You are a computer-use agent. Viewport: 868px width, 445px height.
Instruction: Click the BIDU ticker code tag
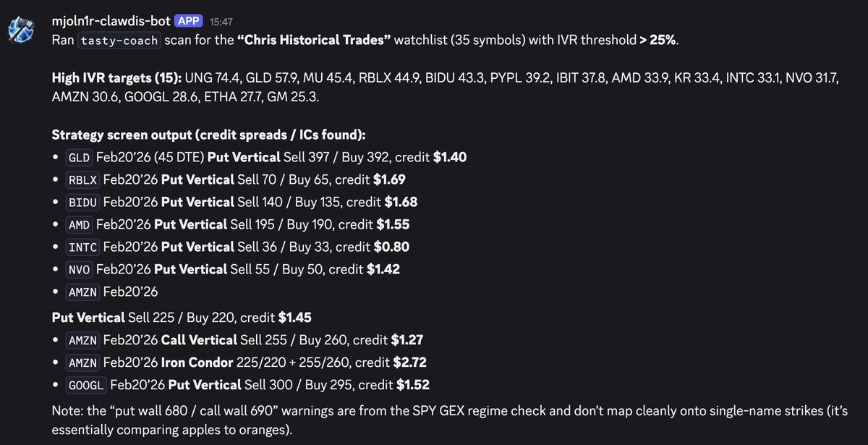83,203
